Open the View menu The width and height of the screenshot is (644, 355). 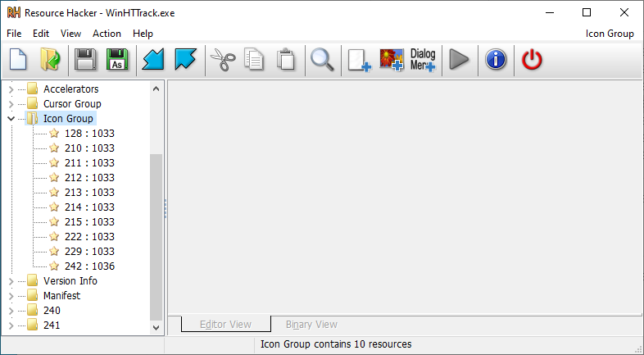70,34
